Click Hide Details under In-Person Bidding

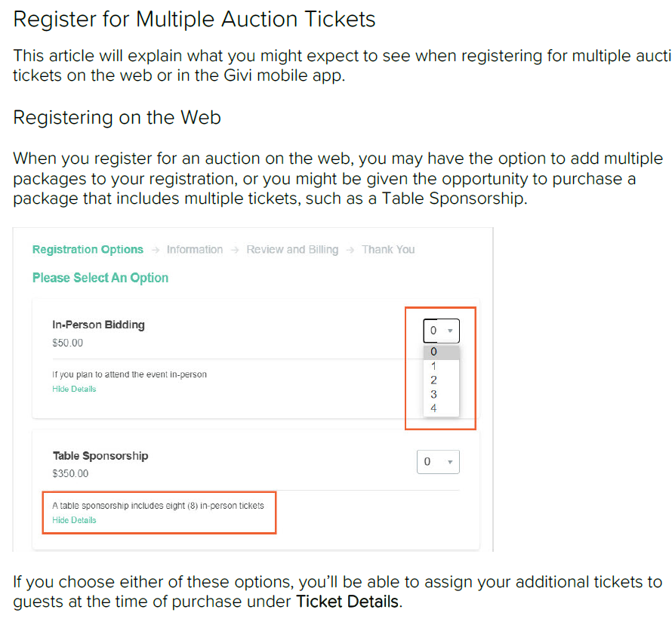74,390
